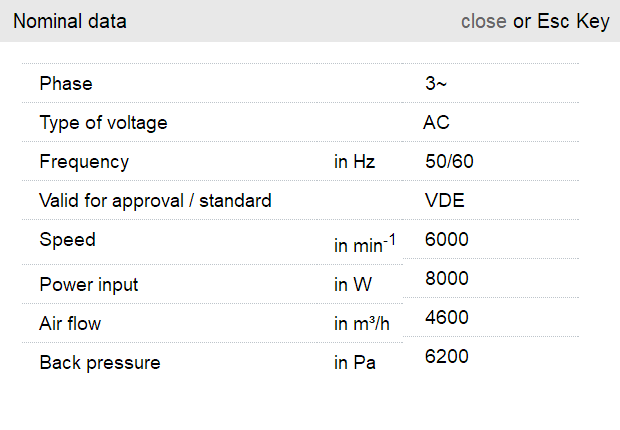Click the 6200 back pressure value
Screen dimensions: 620x430
pyautogui.click(x=447, y=357)
